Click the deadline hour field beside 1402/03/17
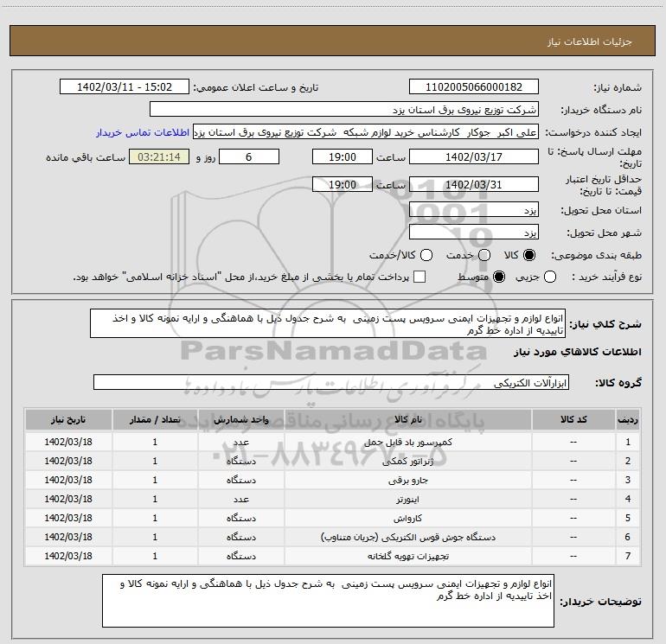Screen dimensions: 666x644 tap(343, 157)
